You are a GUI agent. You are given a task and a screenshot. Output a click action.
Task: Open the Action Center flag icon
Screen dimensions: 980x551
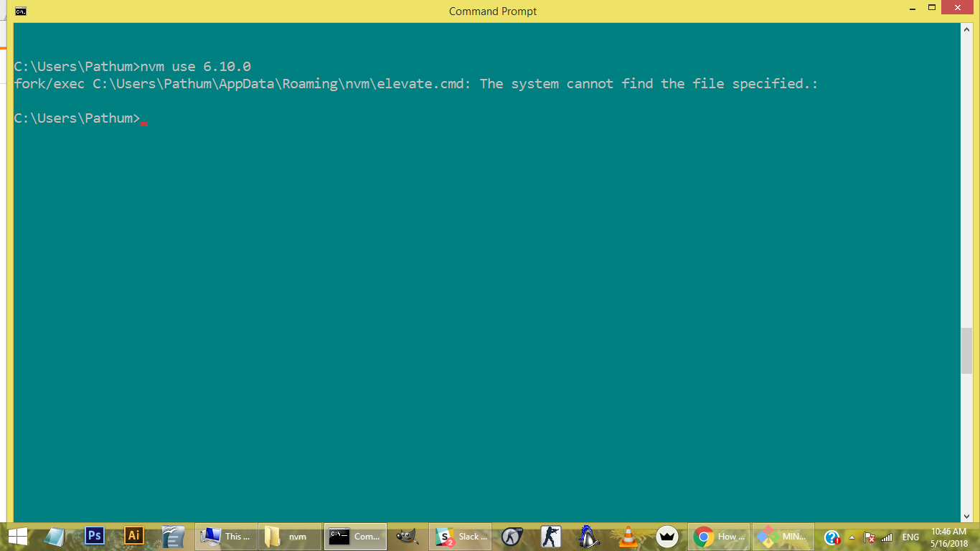870,537
